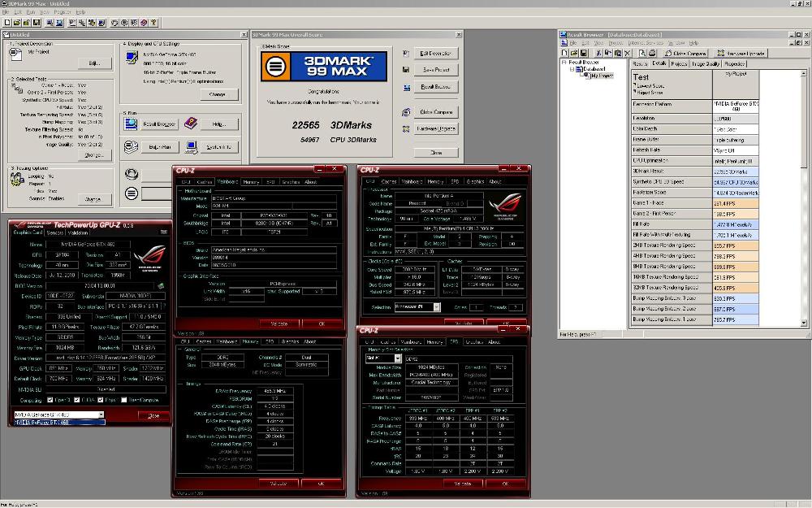Open the Sensors tab in GPU-Z
This screenshot has width=812, height=508.
pyautogui.click(x=55, y=232)
